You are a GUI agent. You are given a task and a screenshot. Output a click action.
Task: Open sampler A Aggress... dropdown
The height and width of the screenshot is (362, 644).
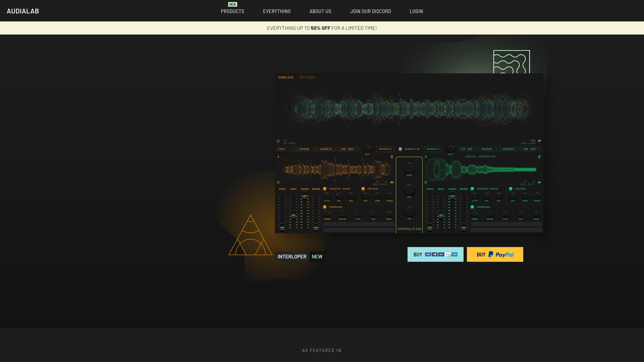pyautogui.click(x=328, y=149)
